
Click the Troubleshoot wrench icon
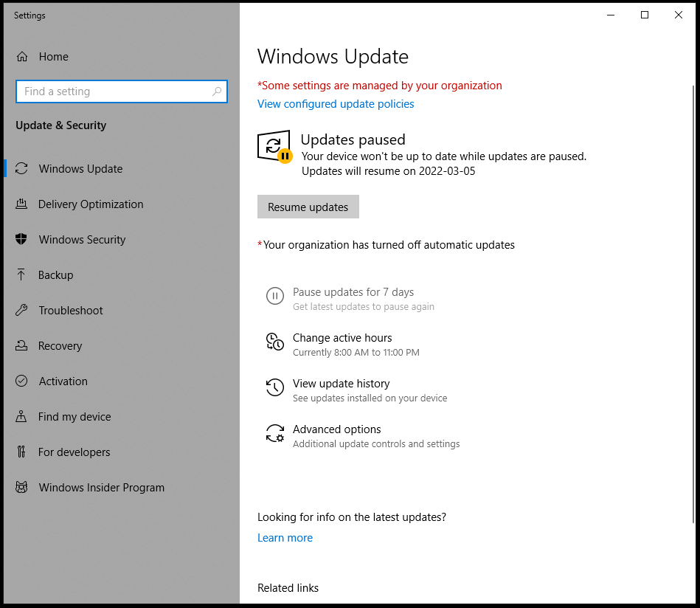22,311
